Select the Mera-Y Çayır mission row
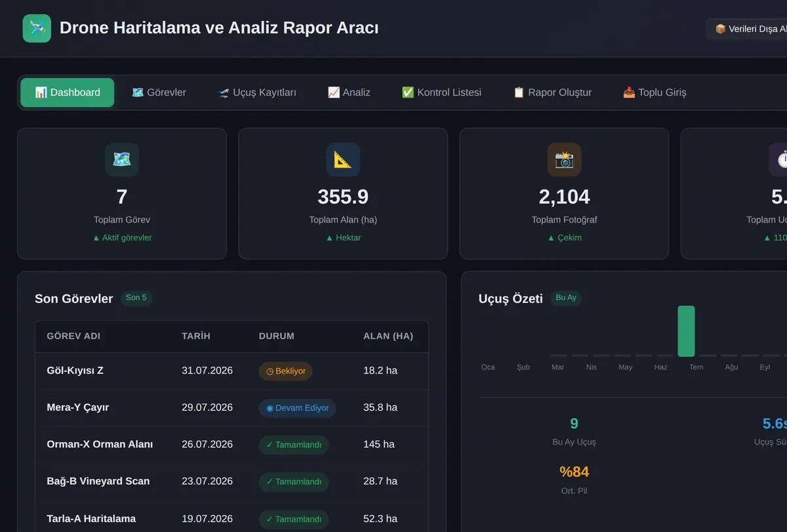The height and width of the screenshot is (532, 787). click(x=232, y=408)
